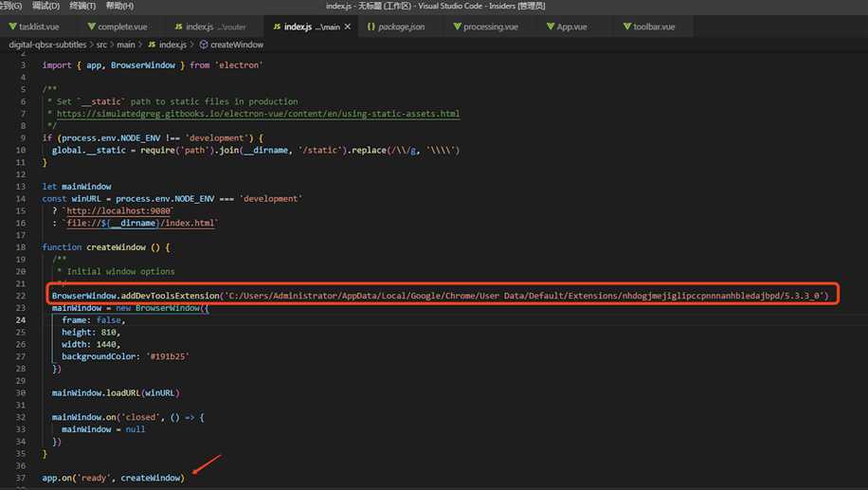Click the Vue icon on processing.vue tab
The image size is (868, 490).
(x=458, y=27)
